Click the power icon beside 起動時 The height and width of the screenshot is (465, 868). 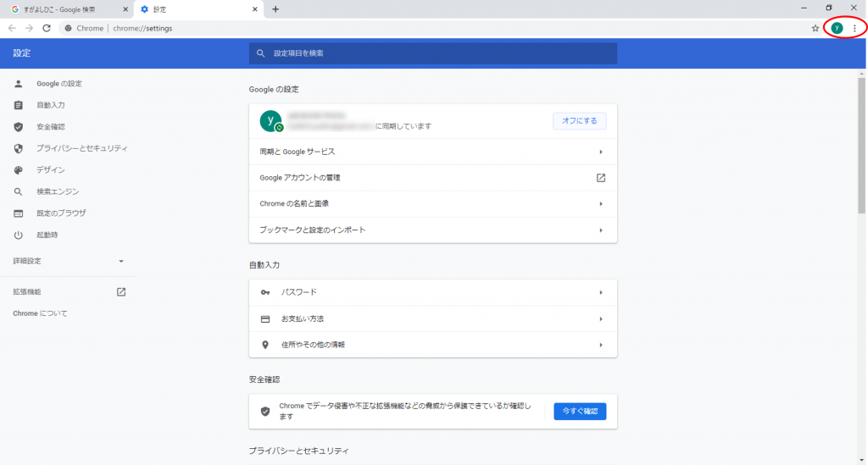click(19, 235)
